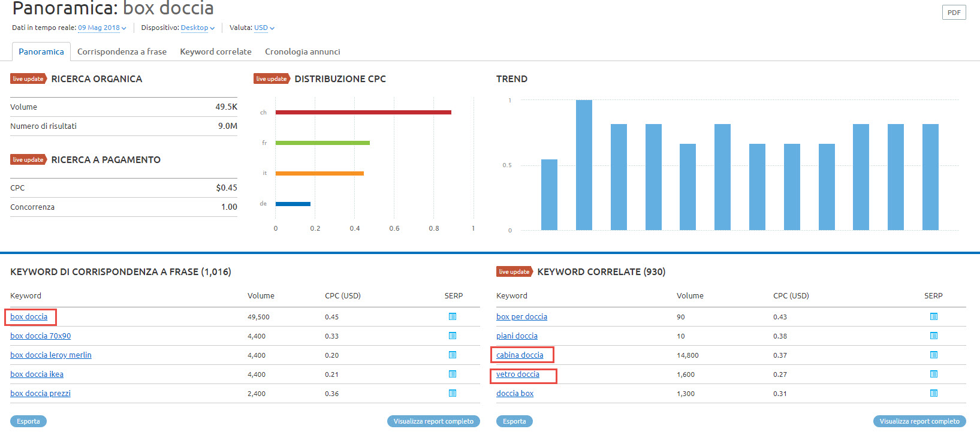Screen dimensions: 980x435
Task: Open the piani doccia link
Action: point(517,336)
